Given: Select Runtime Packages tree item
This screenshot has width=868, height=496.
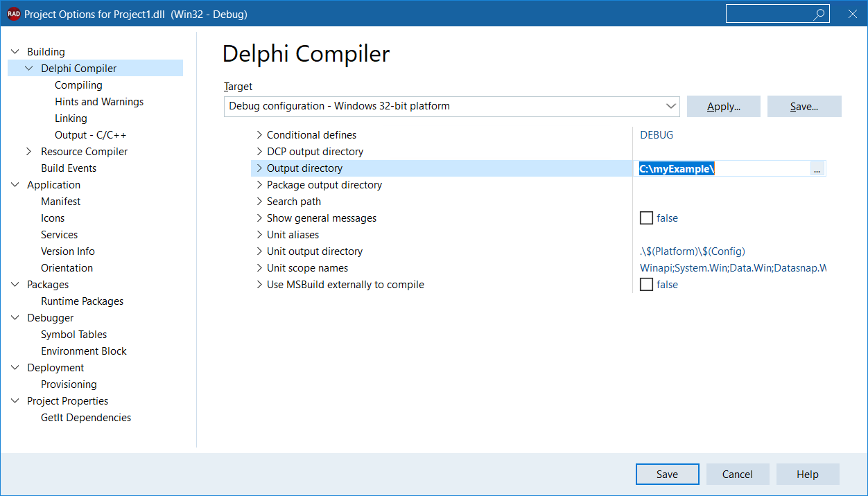Looking at the screenshot, I should click(x=82, y=301).
